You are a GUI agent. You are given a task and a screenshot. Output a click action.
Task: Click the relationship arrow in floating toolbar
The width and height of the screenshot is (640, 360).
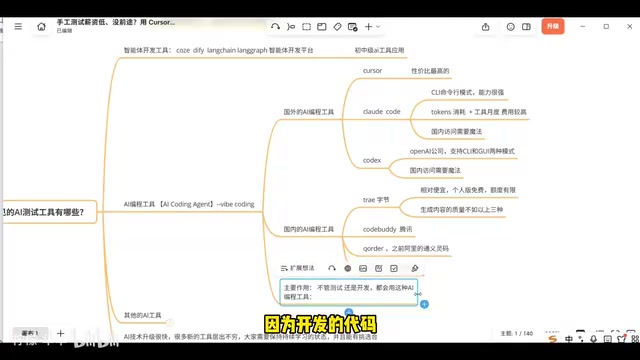(332, 268)
